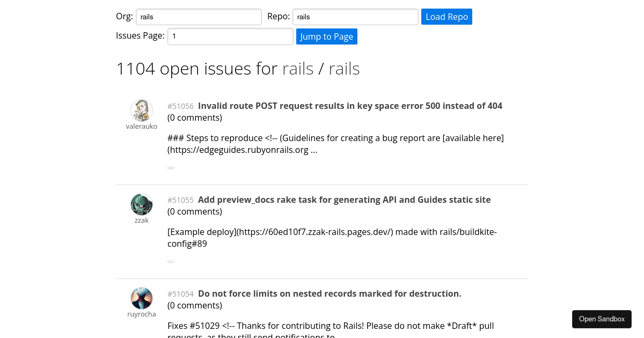Click the Load Repo button
Viewport: 644px width, 338px height.
click(x=447, y=17)
